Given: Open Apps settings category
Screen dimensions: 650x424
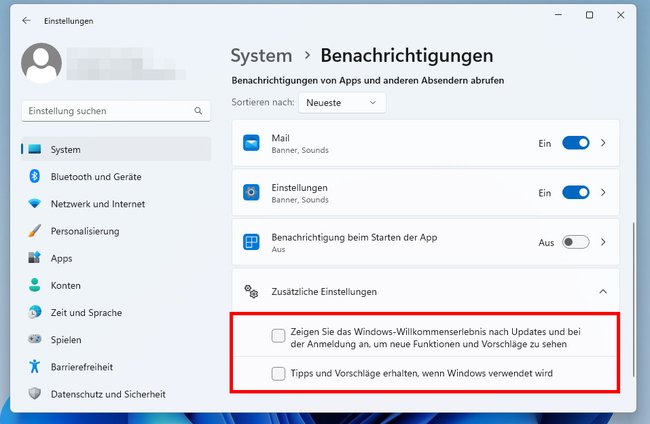Looking at the screenshot, I should click(116, 258).
